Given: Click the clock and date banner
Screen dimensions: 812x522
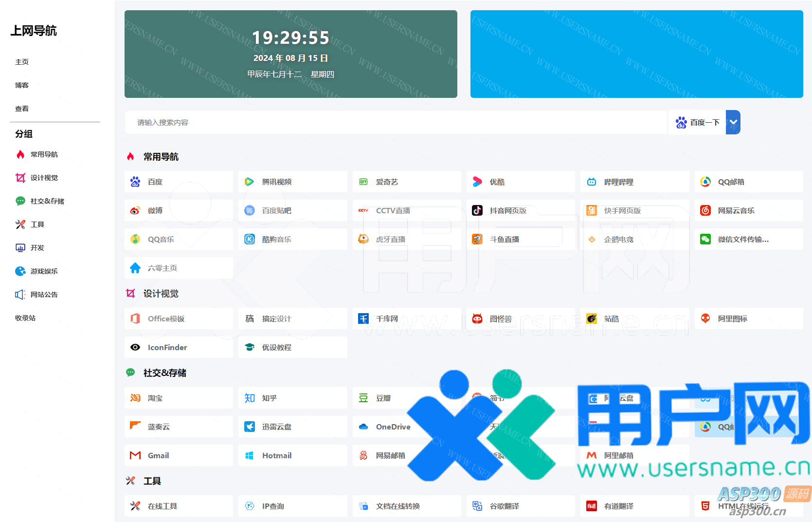Looking at the screenshot, I should click(290, 54).
